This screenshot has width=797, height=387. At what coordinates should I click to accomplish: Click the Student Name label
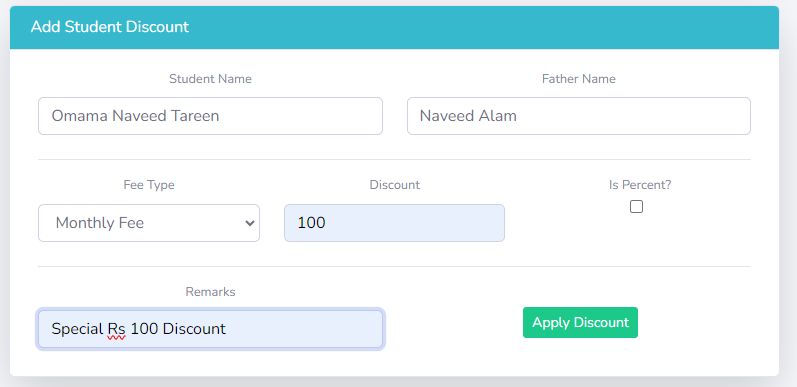click(210, 79)
